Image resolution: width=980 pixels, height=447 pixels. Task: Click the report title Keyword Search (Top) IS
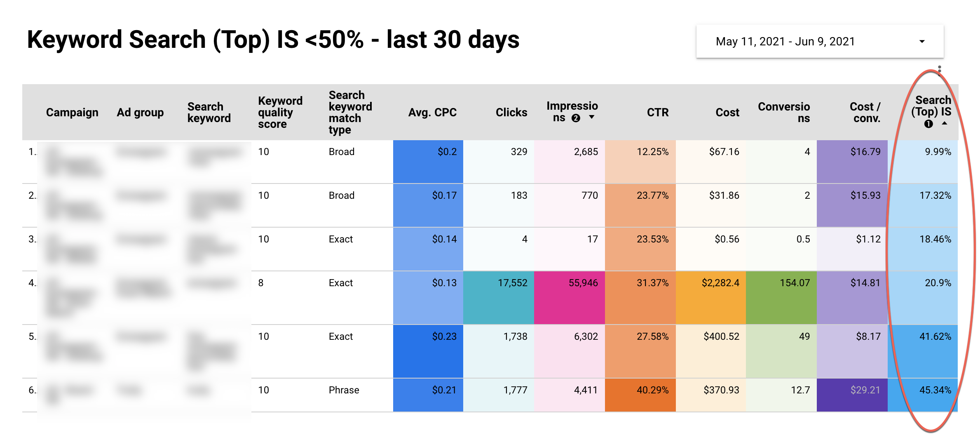(x=272, y=39)
